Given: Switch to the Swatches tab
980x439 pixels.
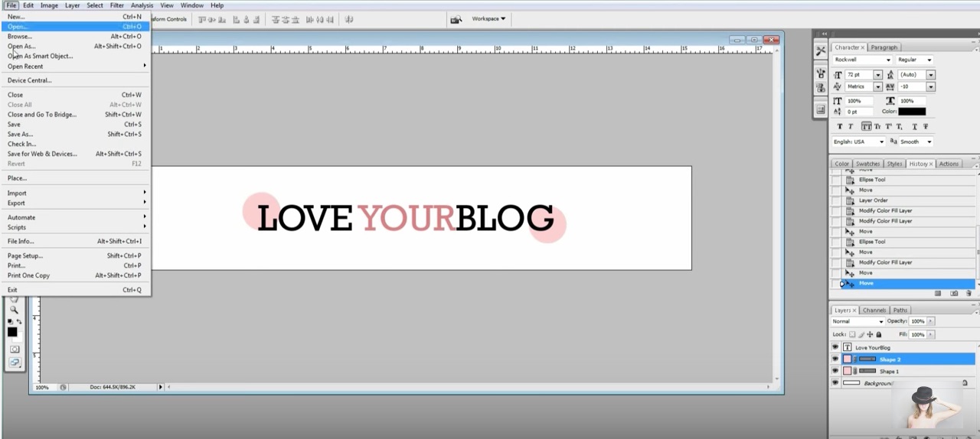Looking at the screenshot, I should 867,164.
